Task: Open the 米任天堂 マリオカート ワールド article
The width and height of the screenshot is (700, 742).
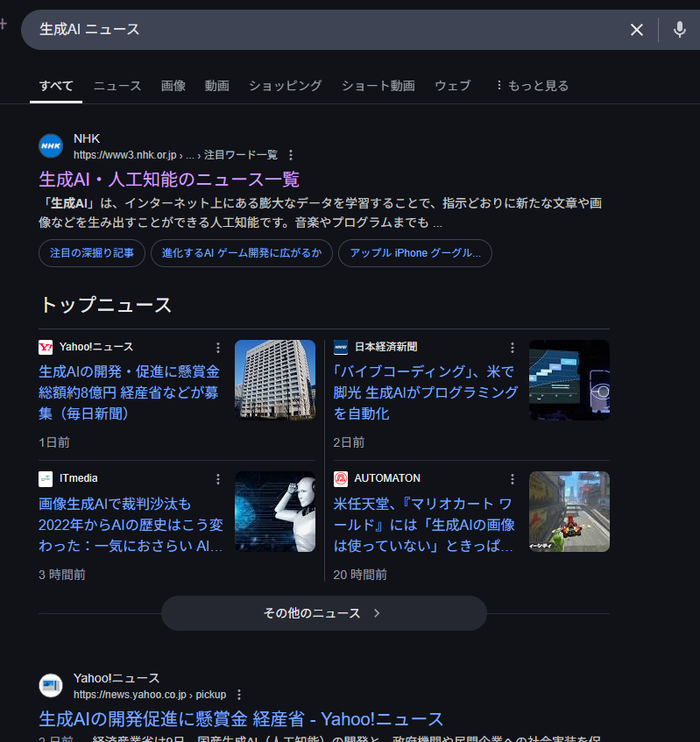Action: [424, 525]
